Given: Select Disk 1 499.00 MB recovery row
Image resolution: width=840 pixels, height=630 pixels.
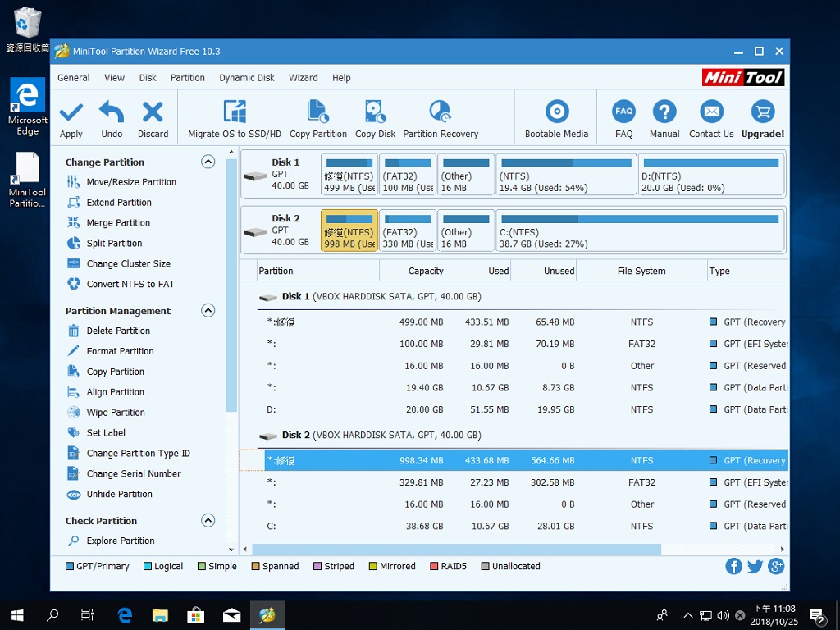Looking at the screenshot, I should [x=523, y=322].
